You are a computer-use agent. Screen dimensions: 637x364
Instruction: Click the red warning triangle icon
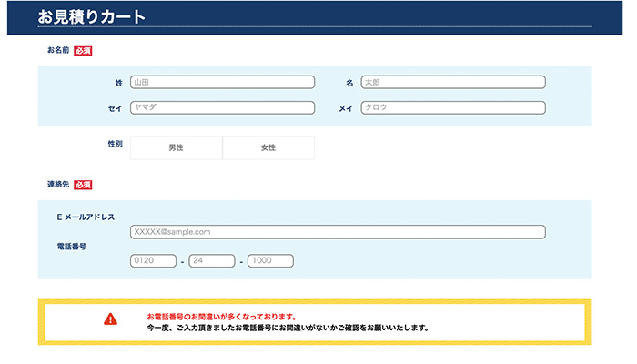pyautogui.click(x=110, y=319)
